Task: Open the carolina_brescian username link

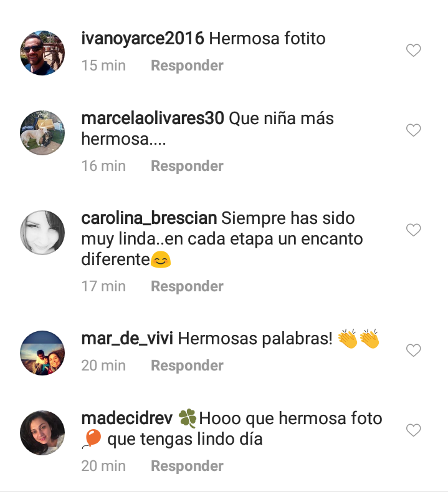Action: click(149, 218)
